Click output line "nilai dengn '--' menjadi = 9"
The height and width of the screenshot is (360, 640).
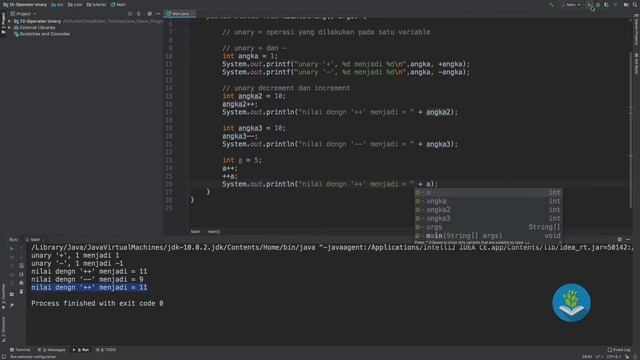[87, 279]
